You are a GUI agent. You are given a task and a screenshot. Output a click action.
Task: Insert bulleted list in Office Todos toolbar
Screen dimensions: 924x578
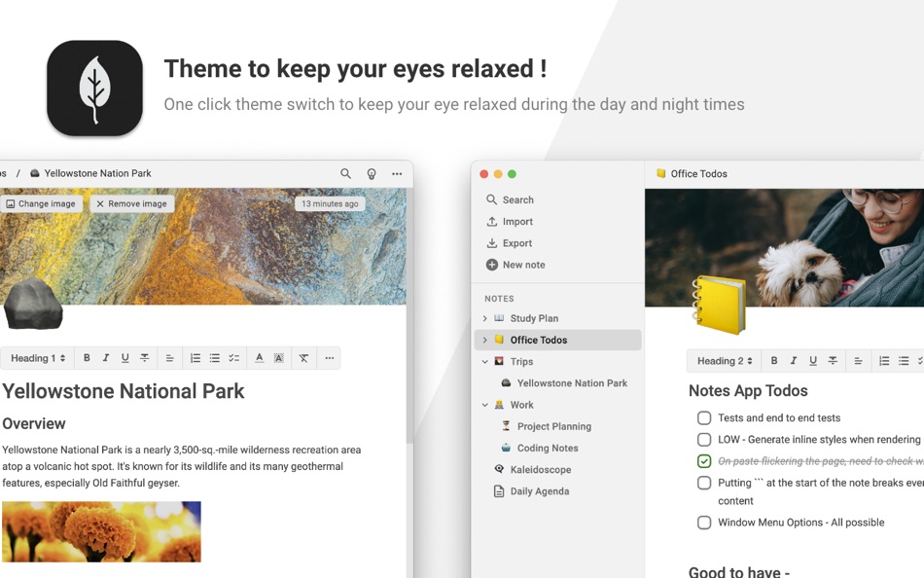[904, 361]
